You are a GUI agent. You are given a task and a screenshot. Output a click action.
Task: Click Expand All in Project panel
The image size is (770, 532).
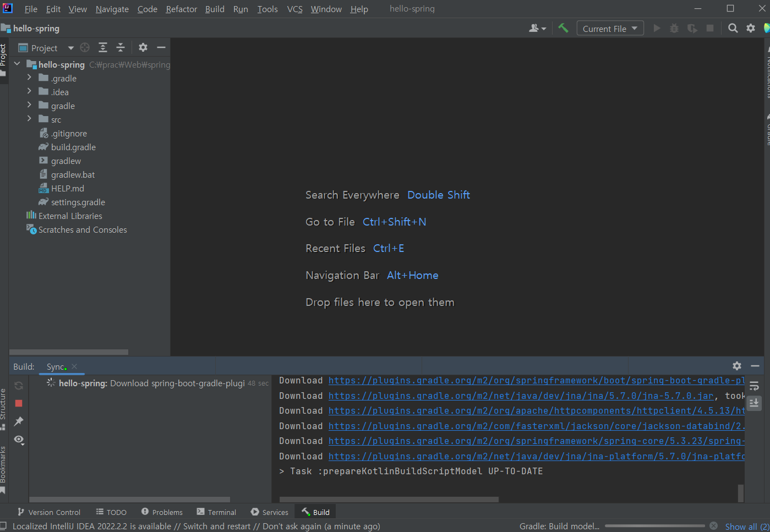point(103,47)
